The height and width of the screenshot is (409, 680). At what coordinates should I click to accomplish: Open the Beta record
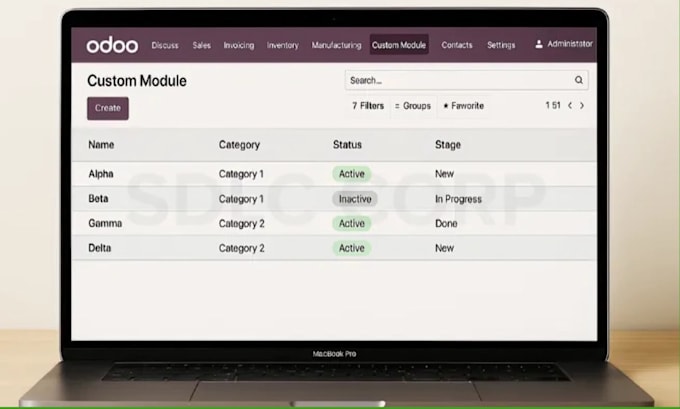click(x=98, y=199)
